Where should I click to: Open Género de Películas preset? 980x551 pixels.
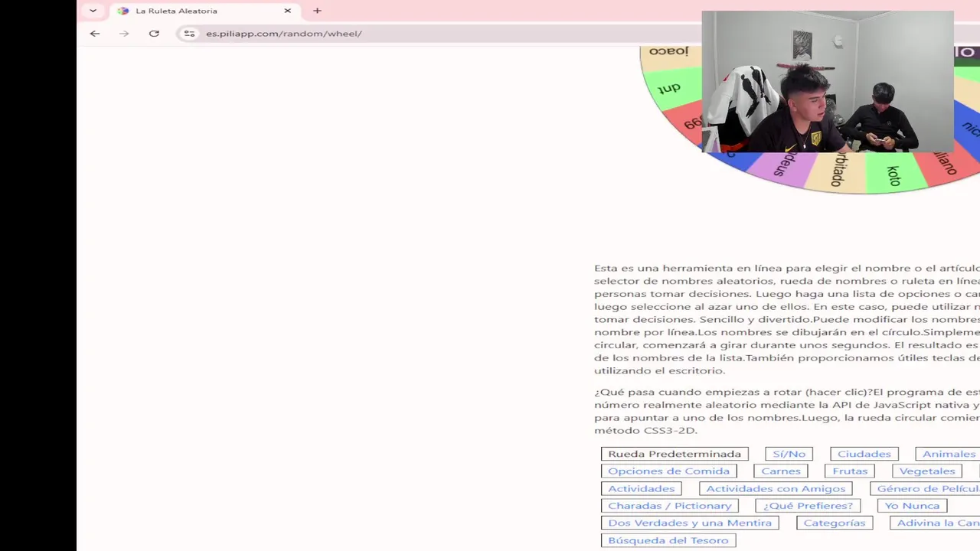pyautogui.click(x=926, y=488)
